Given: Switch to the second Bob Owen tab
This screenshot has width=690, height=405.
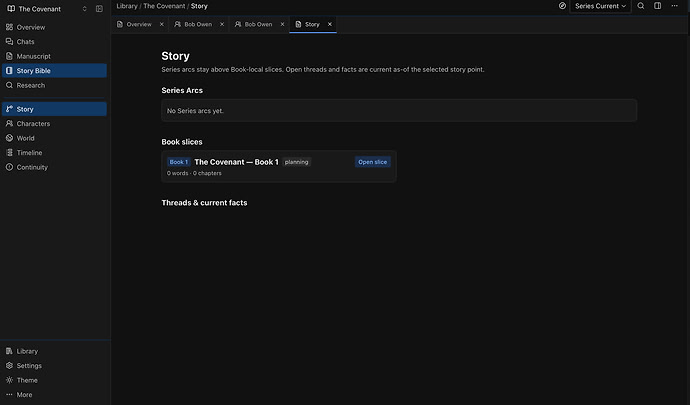Looking at the screenshot, I should pyautogui.click(x=258, y=25).
